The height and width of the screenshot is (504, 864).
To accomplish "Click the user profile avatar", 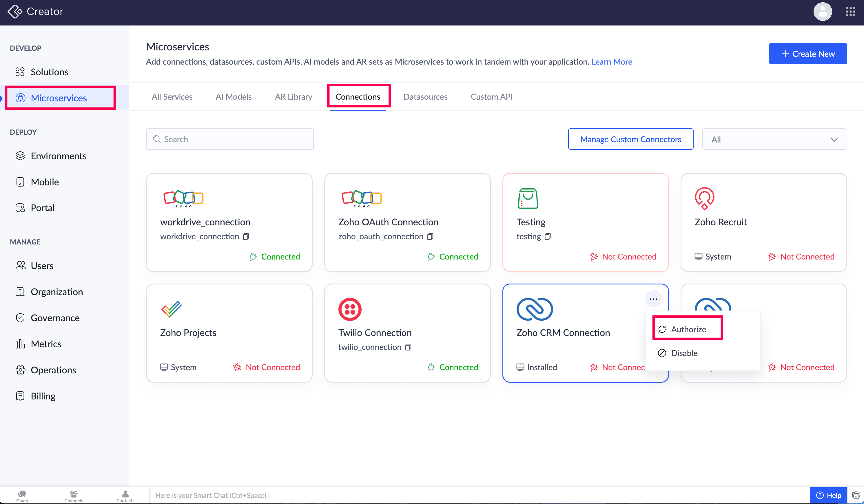I will point(823,12).
